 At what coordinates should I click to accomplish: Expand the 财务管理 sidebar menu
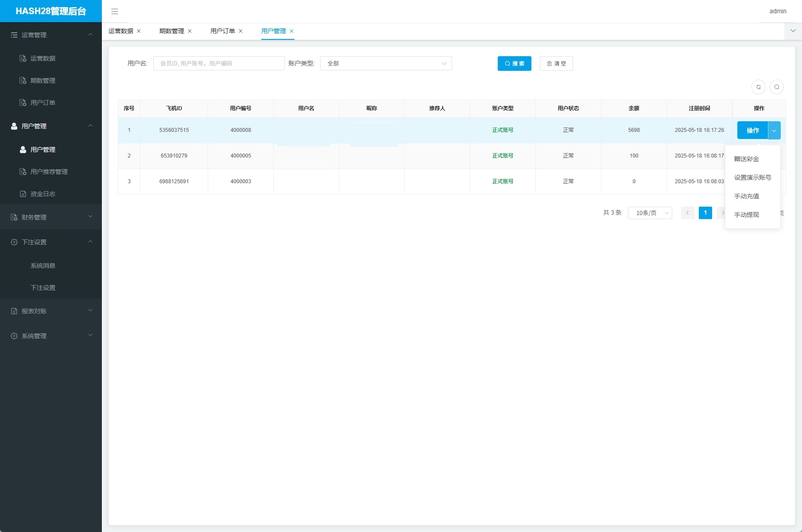50,217
